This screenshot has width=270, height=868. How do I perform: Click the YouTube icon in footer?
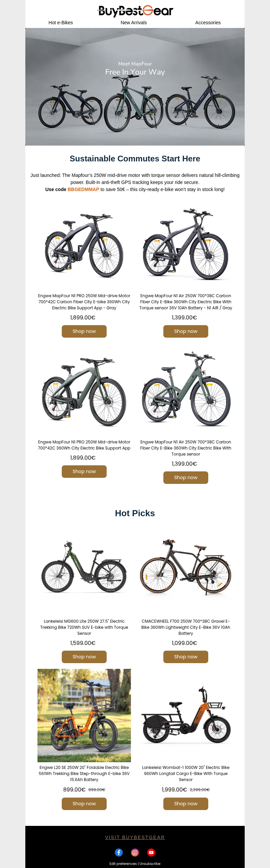tap(151, 852)
